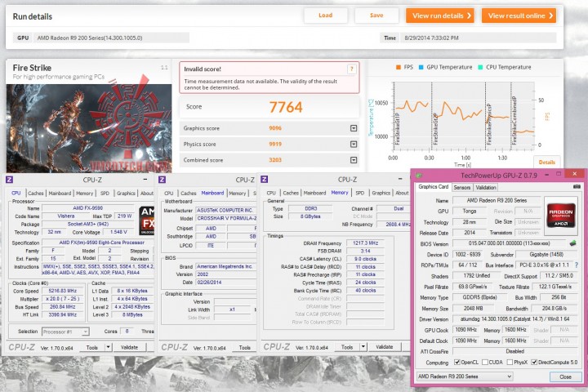588x392 pixels.
Task: Click the Save button
Action: tap(376, 16)
